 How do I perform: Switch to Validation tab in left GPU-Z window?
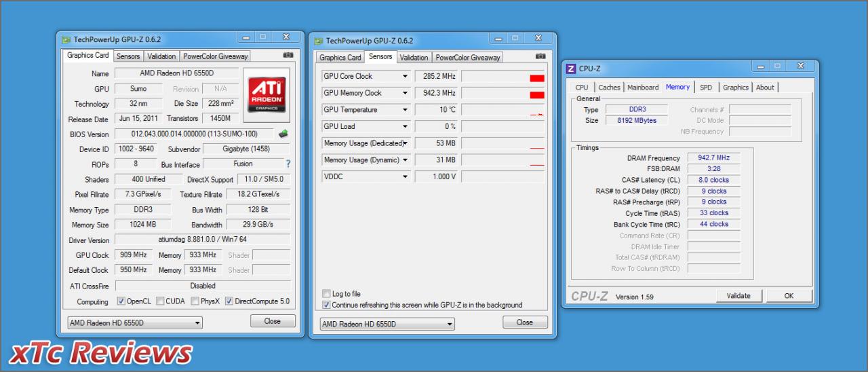pyautogui.click(x=161, y=56)
